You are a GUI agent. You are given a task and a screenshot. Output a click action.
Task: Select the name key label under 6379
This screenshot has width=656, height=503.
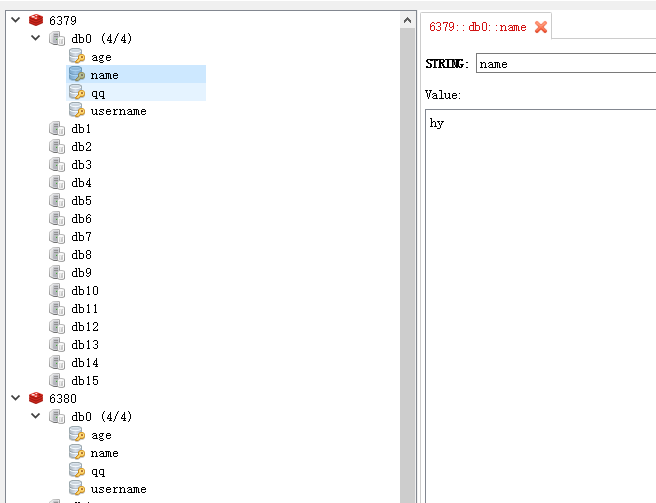click(x=105, y=75)
